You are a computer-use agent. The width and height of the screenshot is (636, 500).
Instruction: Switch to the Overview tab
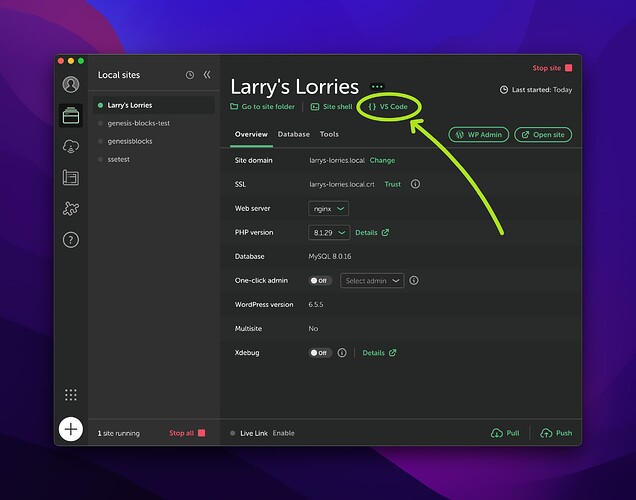click(251, 134)
